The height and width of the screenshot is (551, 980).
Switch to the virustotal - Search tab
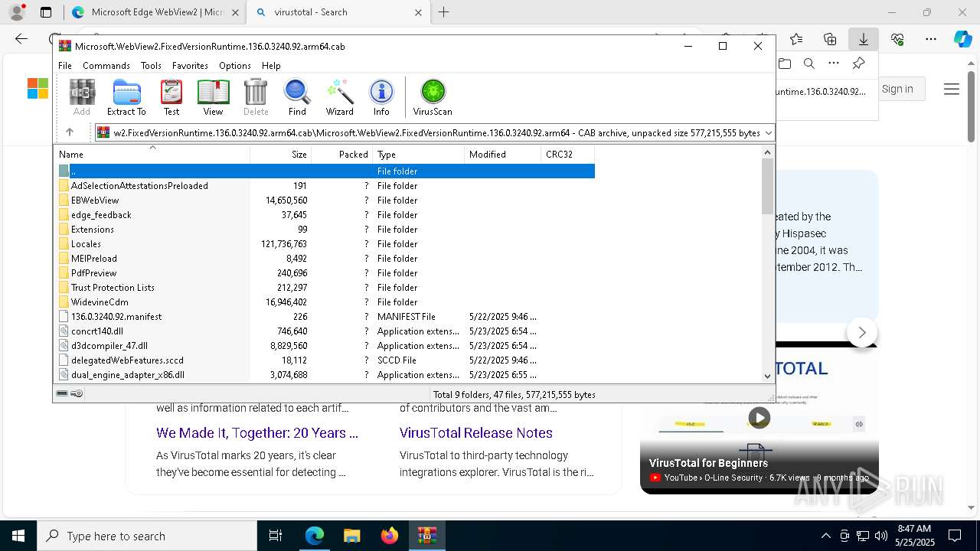pyautogui.click(x=340, y=12)
